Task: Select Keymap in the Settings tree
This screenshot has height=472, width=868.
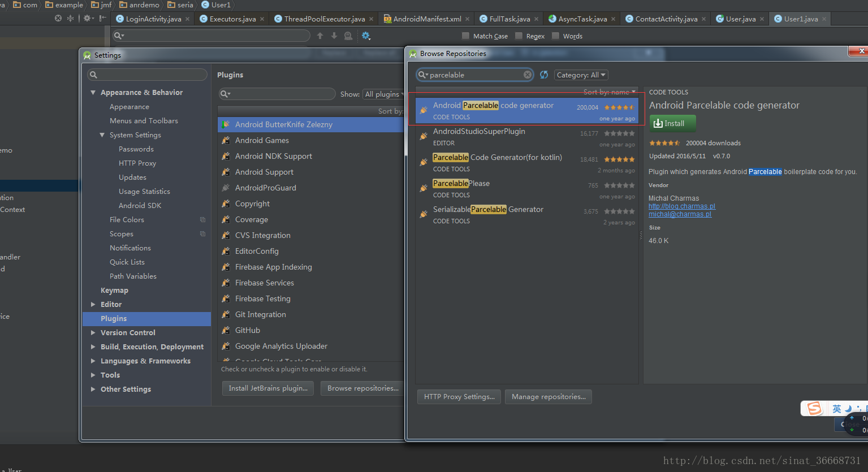Action: [114, 290]
